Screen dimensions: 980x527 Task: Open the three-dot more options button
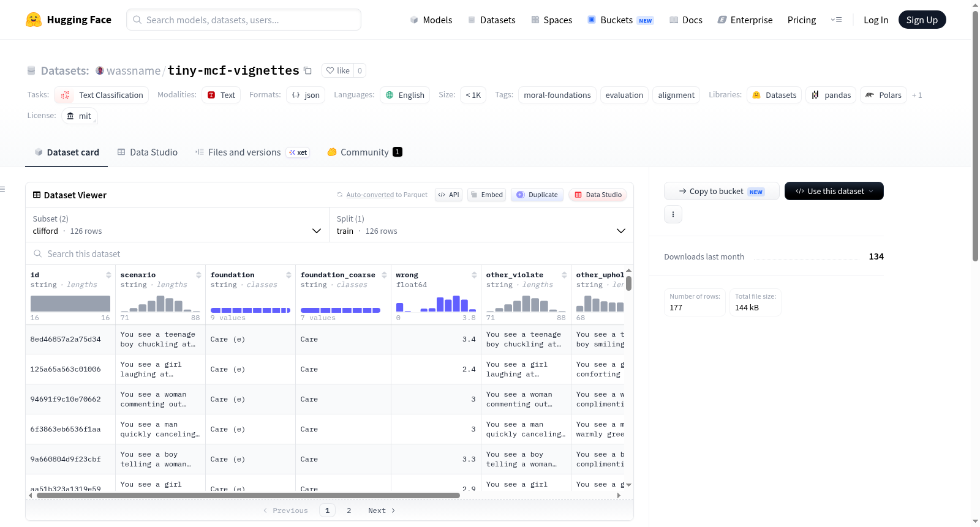[x=673, y=214]
